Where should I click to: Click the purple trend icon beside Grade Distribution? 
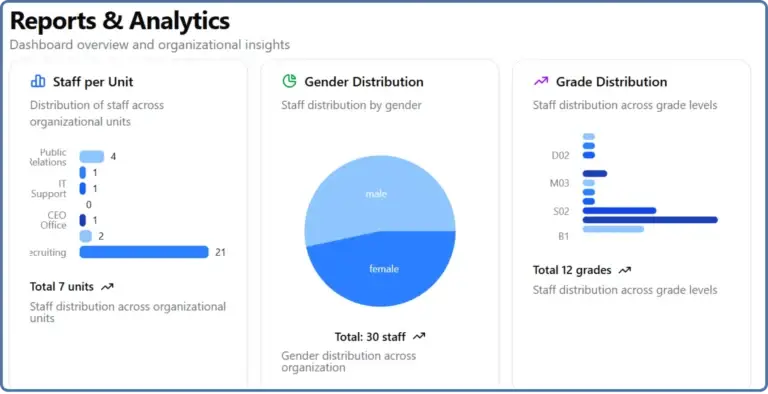click(x=541, y=81)
